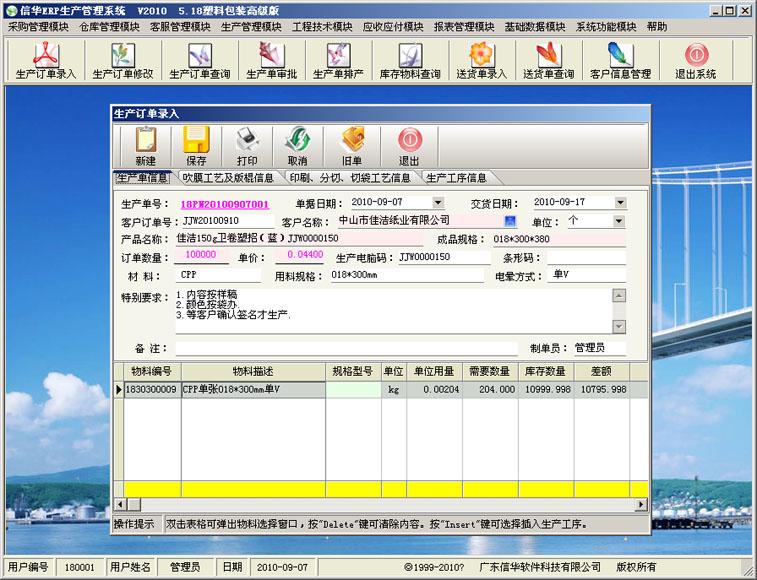Viewport: 757px width, 580px height.
Task: Open 客服管理模块 menu
Action: point(181,27)
